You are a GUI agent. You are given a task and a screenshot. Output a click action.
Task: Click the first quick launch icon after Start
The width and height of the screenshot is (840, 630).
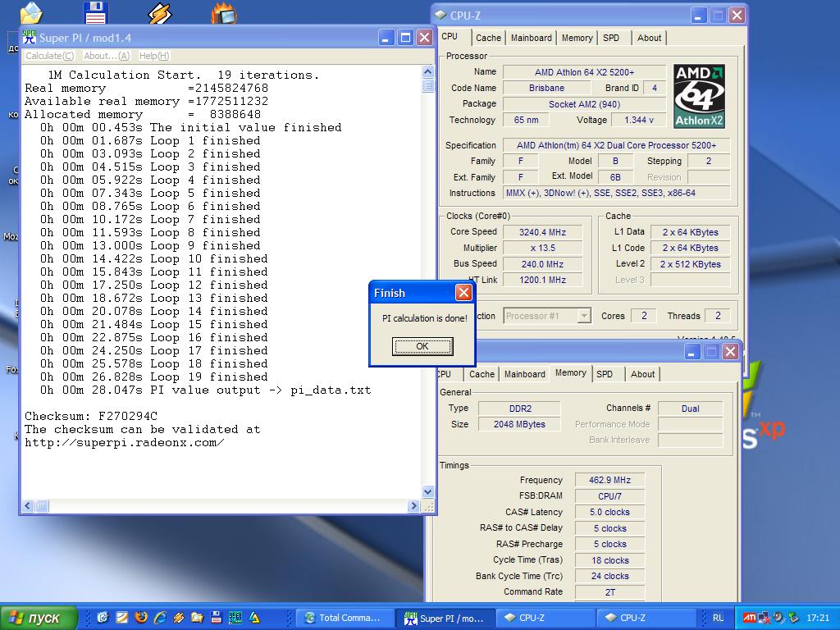(x=103, y=617)
